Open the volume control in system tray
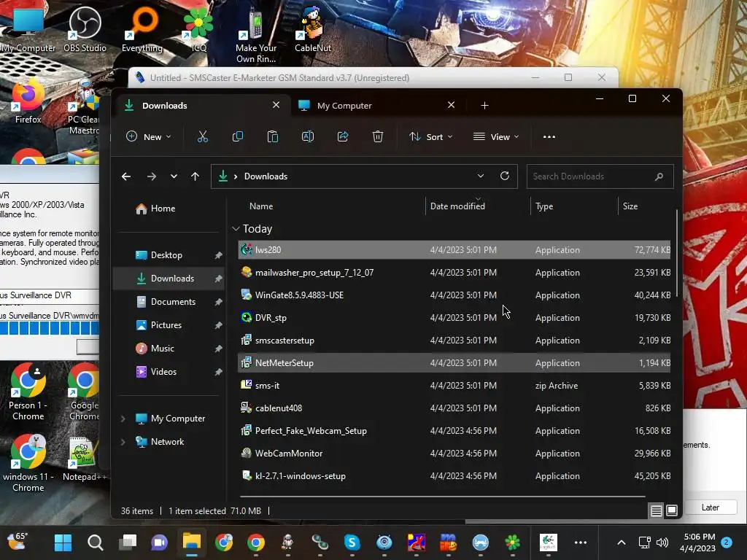 [662, 542]
